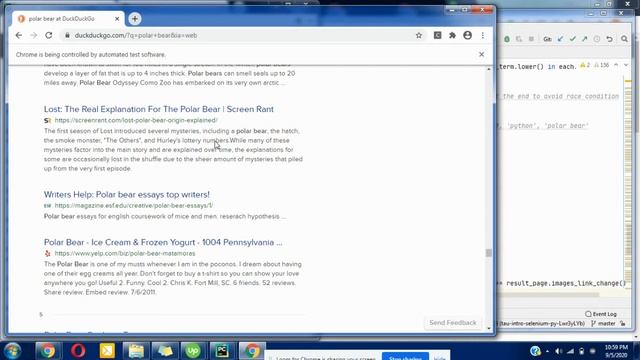
Task: Click the Hide link in sharing bar
Action: tap(440, 358)
